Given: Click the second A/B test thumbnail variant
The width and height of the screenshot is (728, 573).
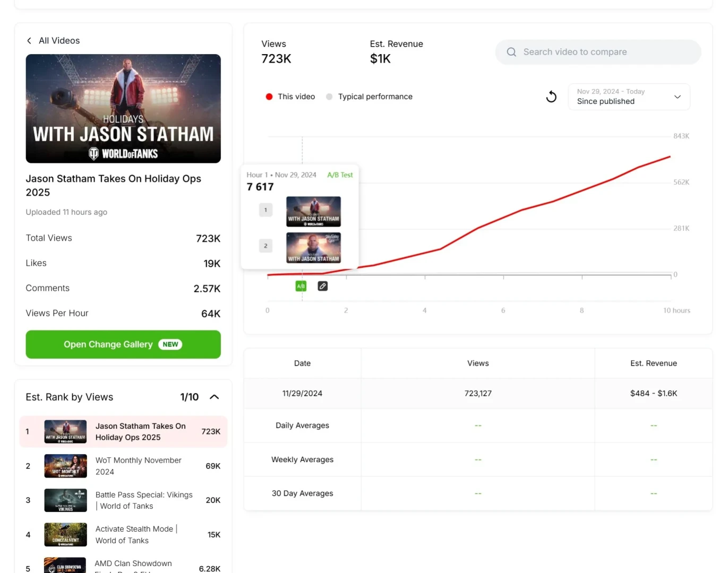Looking at the screenshot, I should pos(313,248).
